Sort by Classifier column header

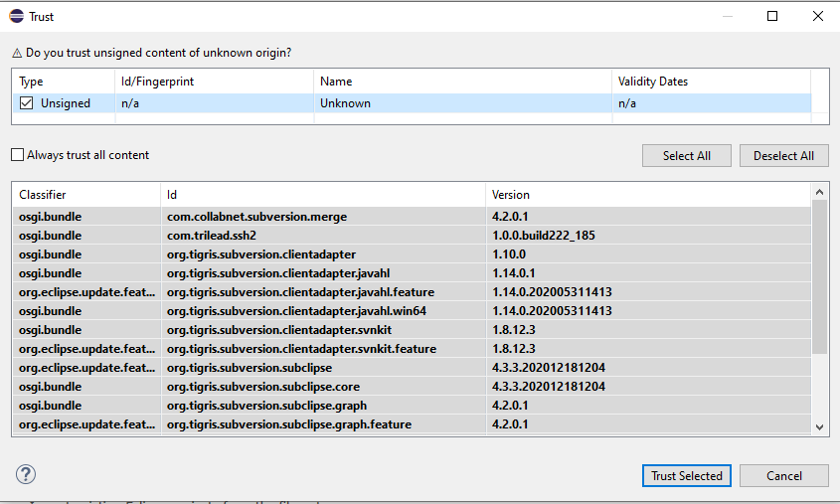coord(86,195)
